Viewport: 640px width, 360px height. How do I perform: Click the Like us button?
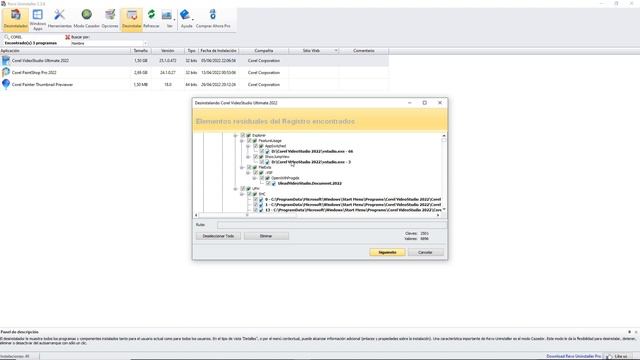point(617,356)
